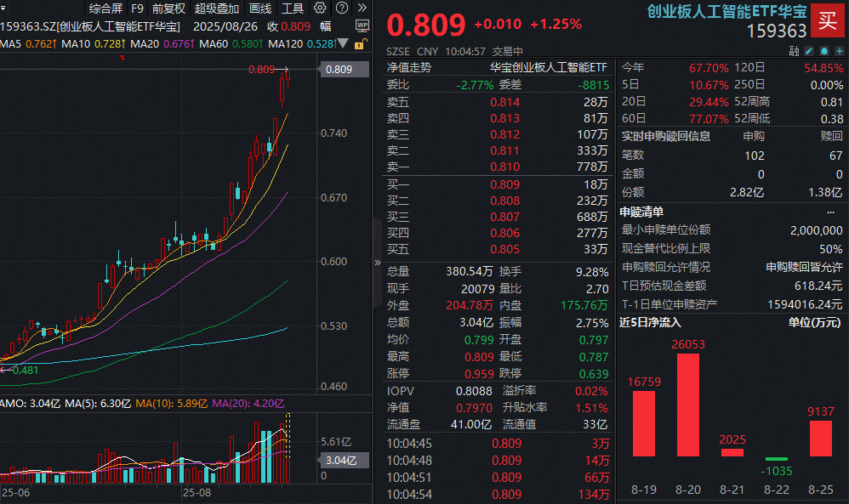Click the 画线 drawing tool item
This screenshot has width=849, height=504.
click(x=259, y=8)
